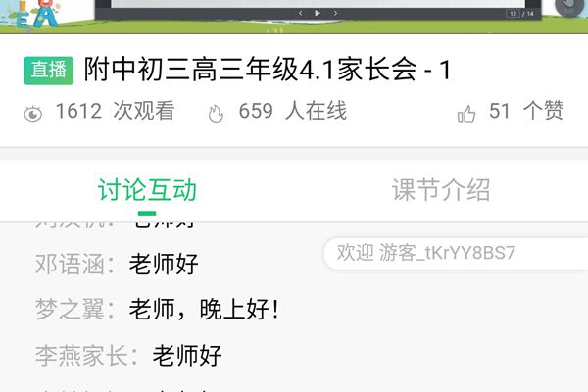Click the green 直播 live badge
588x392 pixels.
coord(49,71)
